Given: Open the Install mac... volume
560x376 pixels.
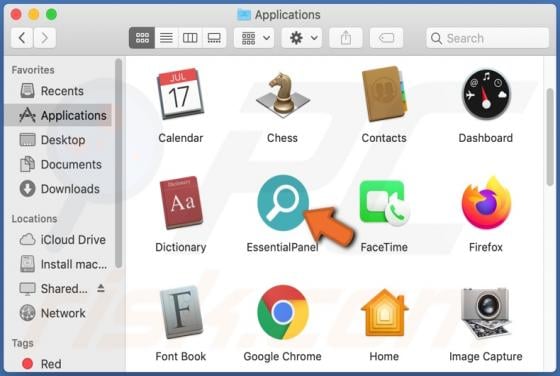Looking at the screenshot, I should 59,264.
